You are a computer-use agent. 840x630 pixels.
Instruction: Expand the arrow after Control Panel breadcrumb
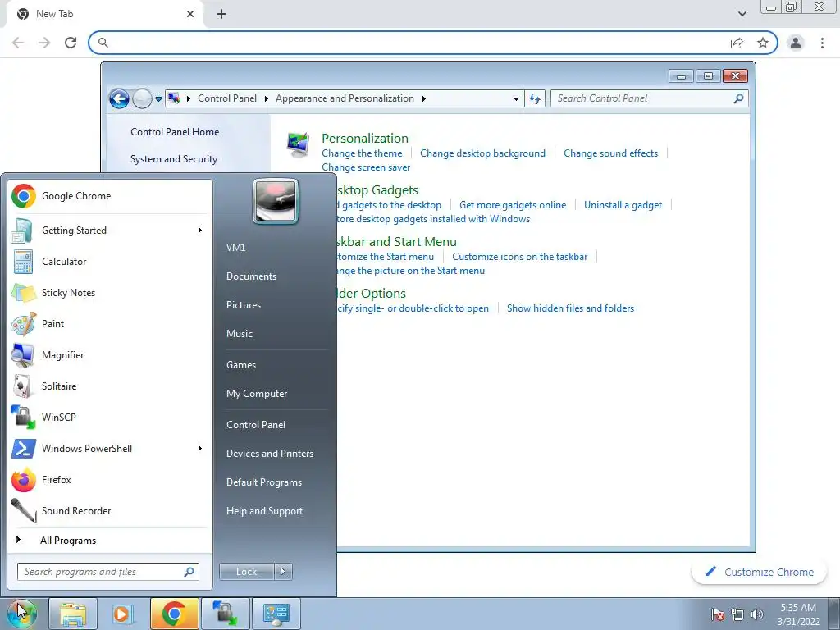pyautogui.click(x=267, y=98)
